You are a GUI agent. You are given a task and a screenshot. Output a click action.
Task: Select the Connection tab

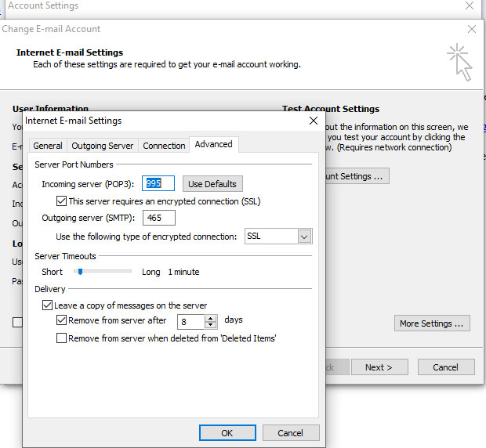[x=164, y=146]
